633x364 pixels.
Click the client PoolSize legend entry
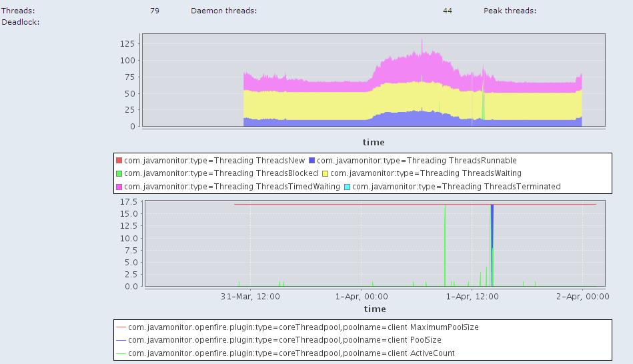click(285, 340)
